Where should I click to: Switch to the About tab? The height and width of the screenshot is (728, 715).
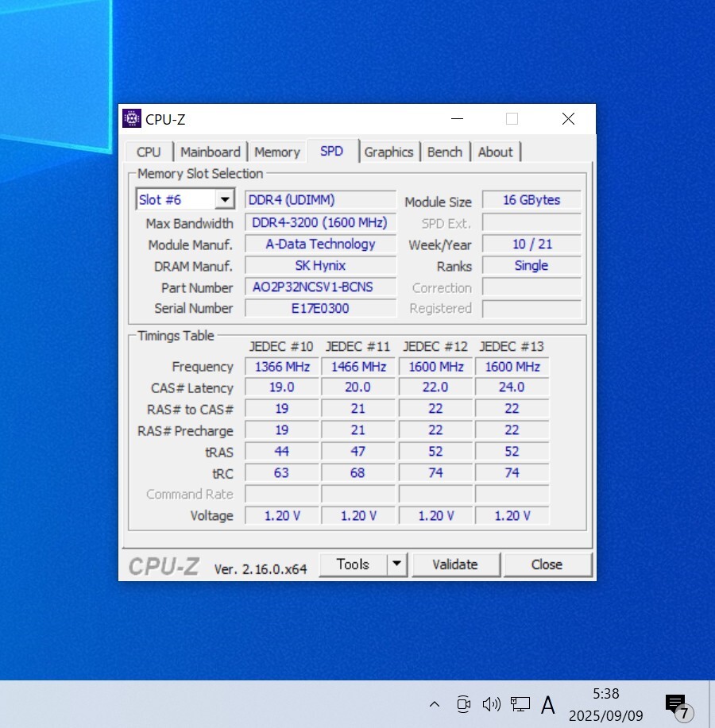pos(496,152)
